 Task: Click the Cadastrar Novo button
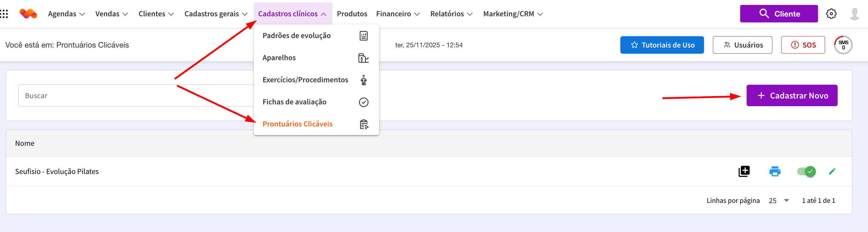[791, 95]
